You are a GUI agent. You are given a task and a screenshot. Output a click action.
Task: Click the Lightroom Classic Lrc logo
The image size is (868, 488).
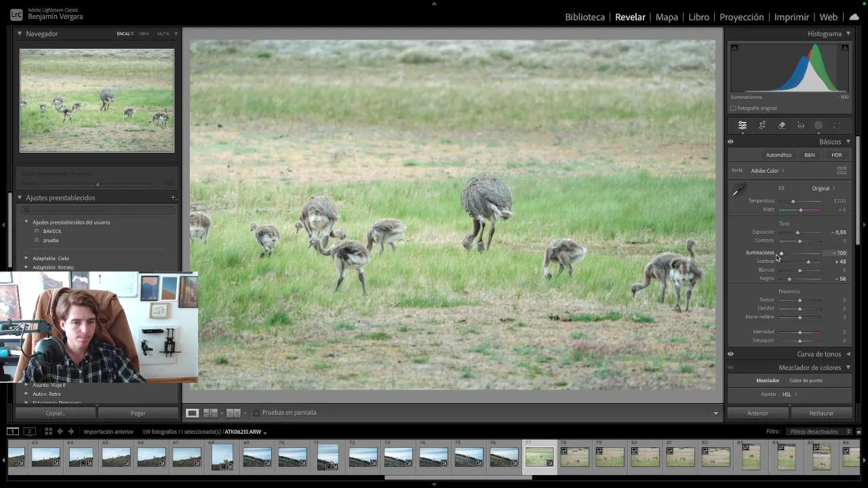16,14
